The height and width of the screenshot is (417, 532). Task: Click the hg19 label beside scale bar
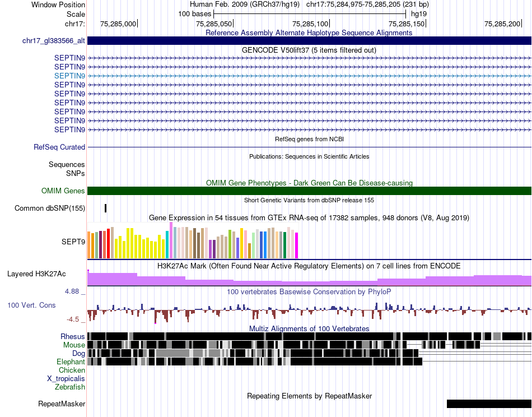coord(419,14)
